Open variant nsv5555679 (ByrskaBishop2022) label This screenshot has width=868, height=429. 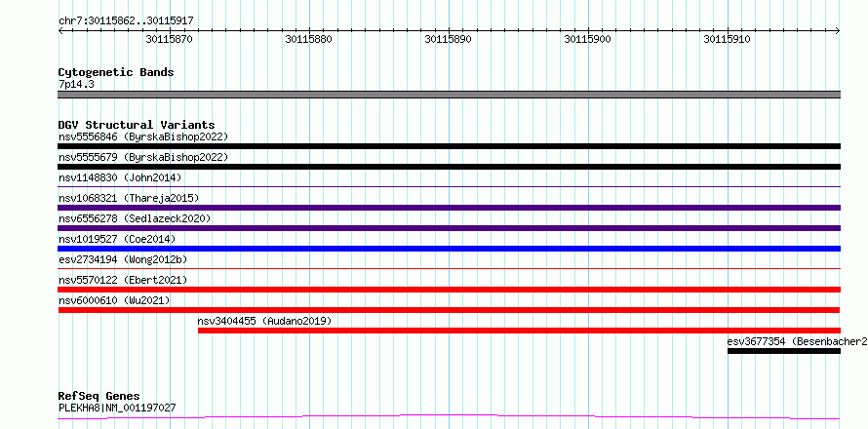(x=142, y=157)
